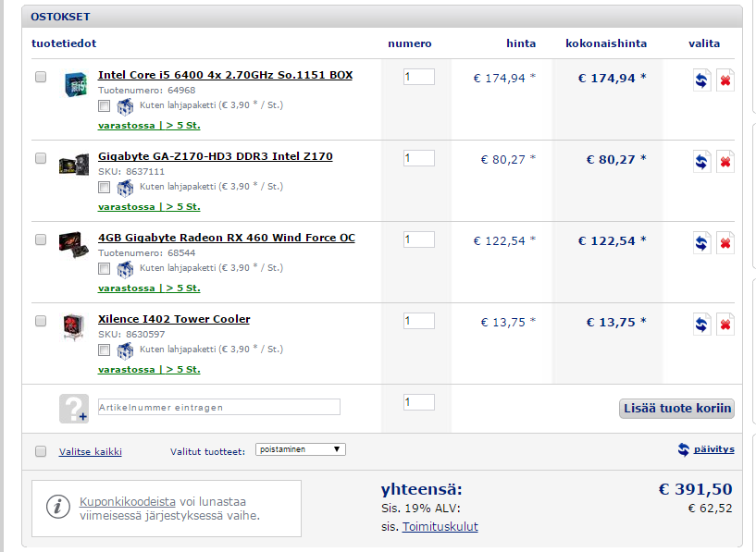Enable gift wrap for Xilence I402
Viewport: 756px width, 552px height.
pyautogui.click(x=104, y=350)
